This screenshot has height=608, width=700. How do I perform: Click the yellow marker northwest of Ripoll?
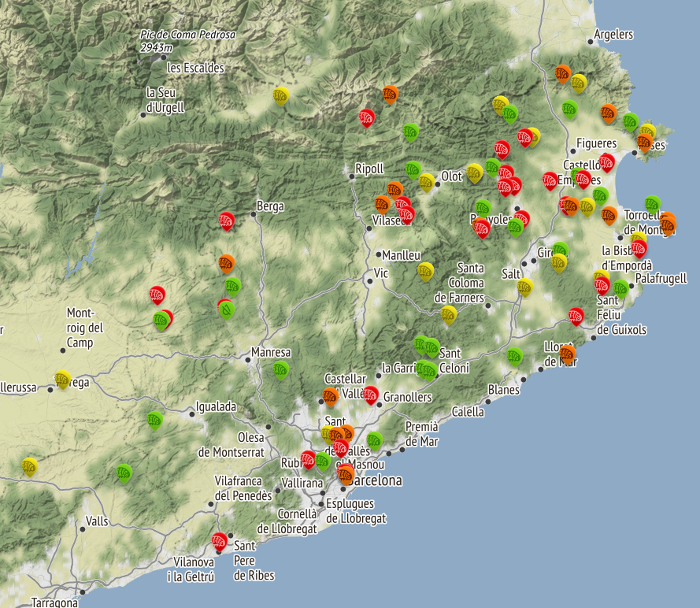click(281, 95)
